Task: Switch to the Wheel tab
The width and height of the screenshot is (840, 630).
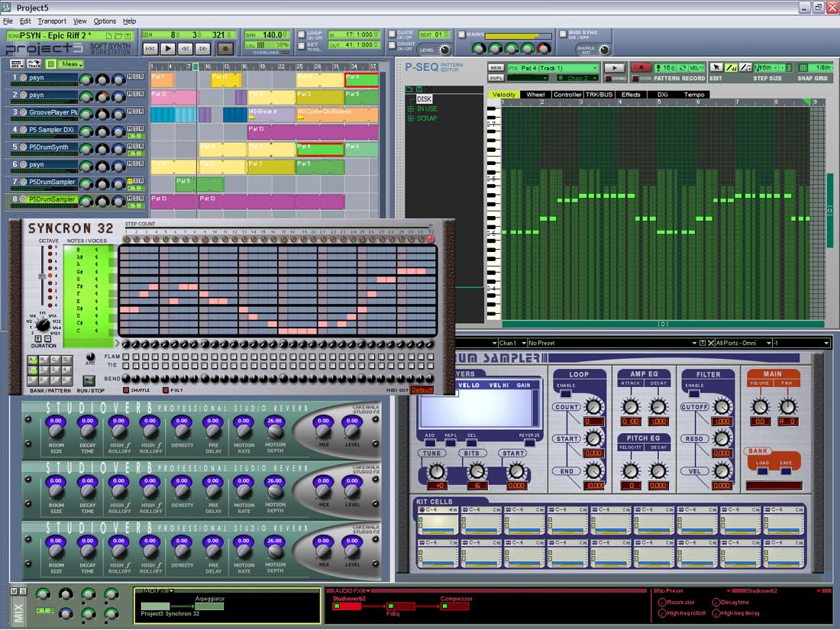Action: (535, 95)
